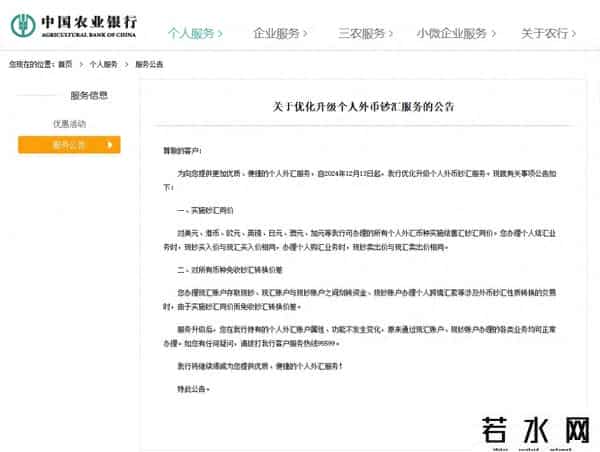
Task: Open the 三农服务 navigation menu
Action: tap(361, 33)
